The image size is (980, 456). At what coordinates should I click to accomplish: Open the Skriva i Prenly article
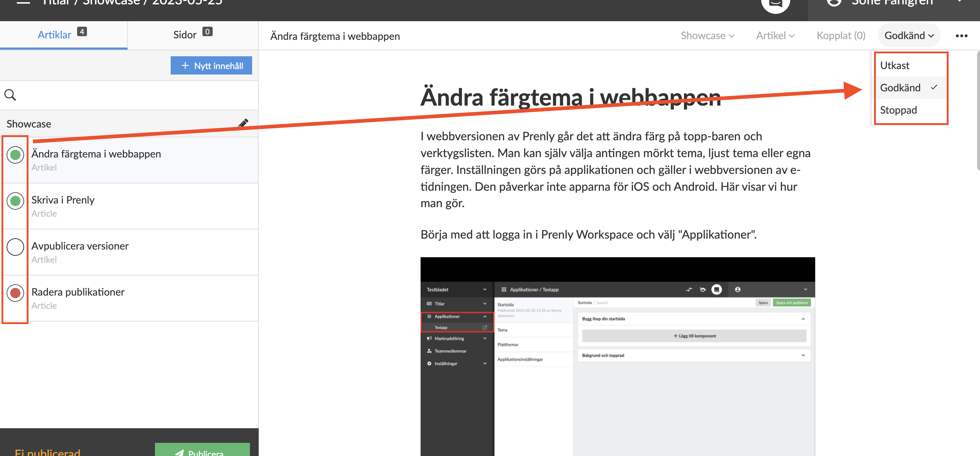click(63, 200)
